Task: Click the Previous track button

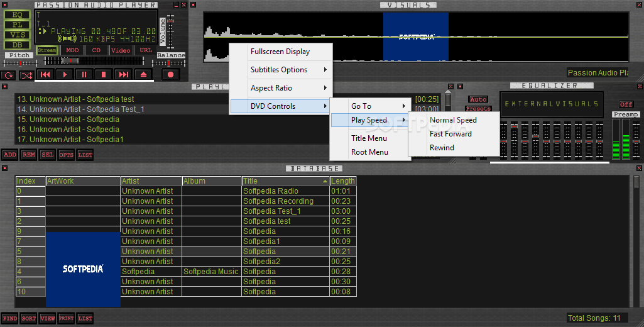Action: [45, 74]
